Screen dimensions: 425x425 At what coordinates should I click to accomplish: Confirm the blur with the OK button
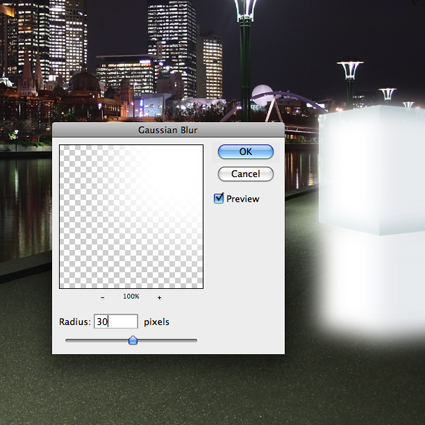coord(246,152)
